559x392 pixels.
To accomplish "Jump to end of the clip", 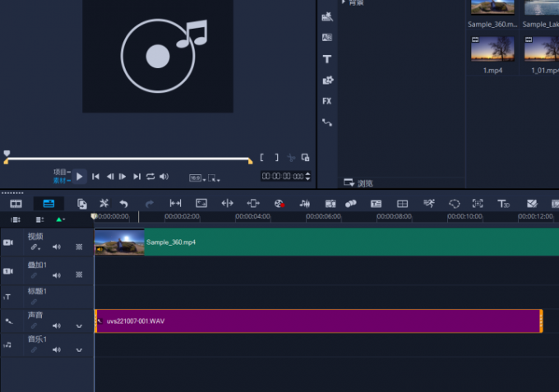I will coord(137,177).
